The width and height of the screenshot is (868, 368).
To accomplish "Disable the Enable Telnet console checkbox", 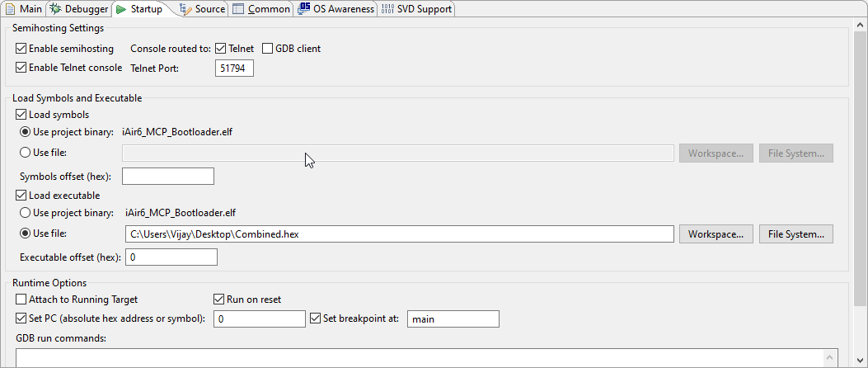I will point(21,68).
